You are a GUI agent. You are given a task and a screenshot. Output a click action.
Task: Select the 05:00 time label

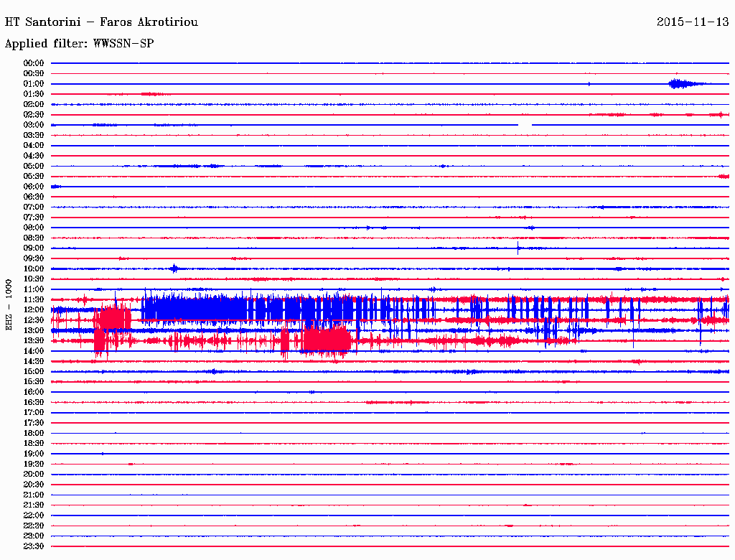click(x=33, y=166)
